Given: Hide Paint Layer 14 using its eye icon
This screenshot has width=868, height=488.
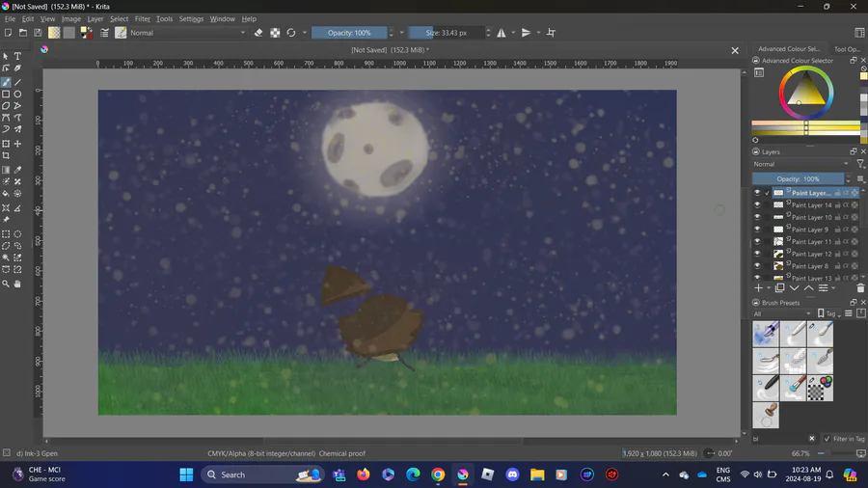Looking at the screenshot, I should point(757,204).
